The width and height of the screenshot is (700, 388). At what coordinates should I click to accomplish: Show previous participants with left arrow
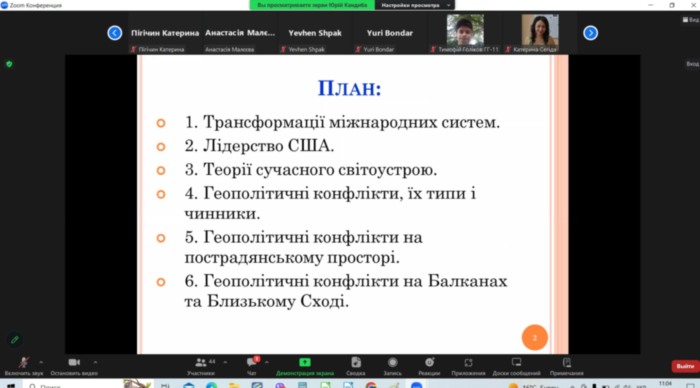(x=115, y=33)
